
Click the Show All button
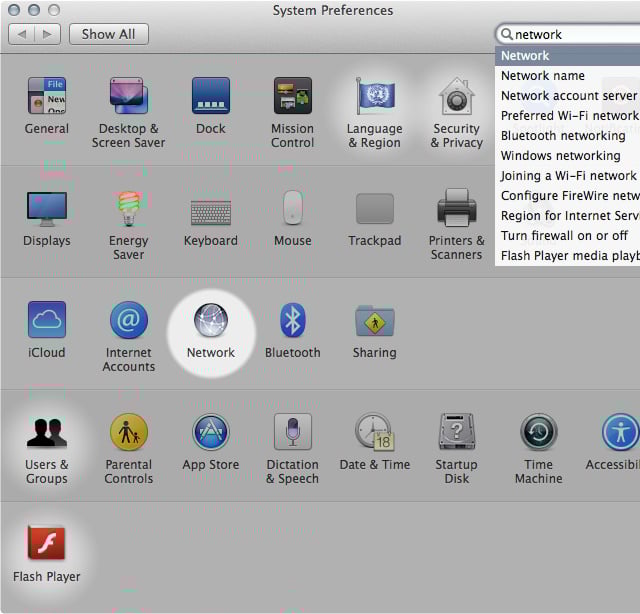108,34
